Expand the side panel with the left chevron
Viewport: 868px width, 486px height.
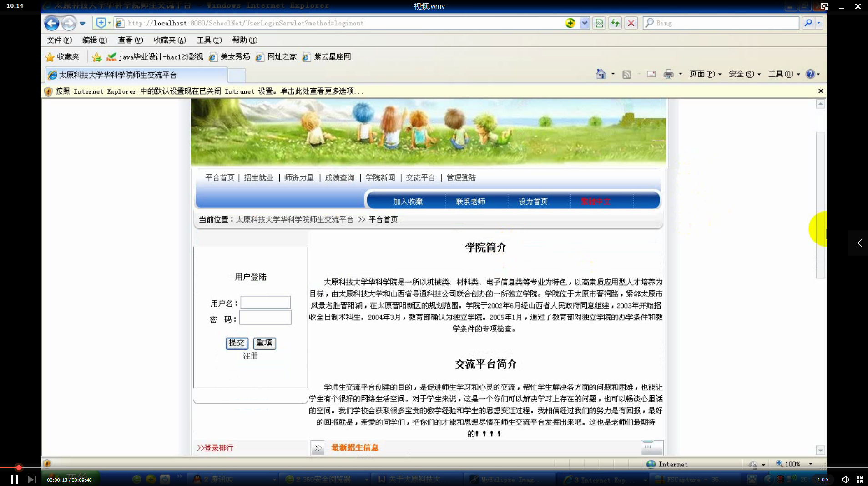click(x=859, y=243)
